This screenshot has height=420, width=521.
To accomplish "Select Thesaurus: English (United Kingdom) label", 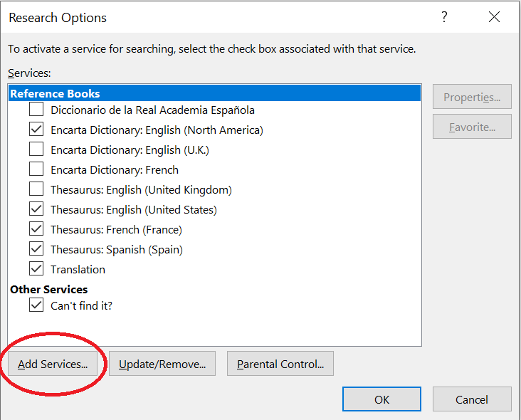I will 141,190.
